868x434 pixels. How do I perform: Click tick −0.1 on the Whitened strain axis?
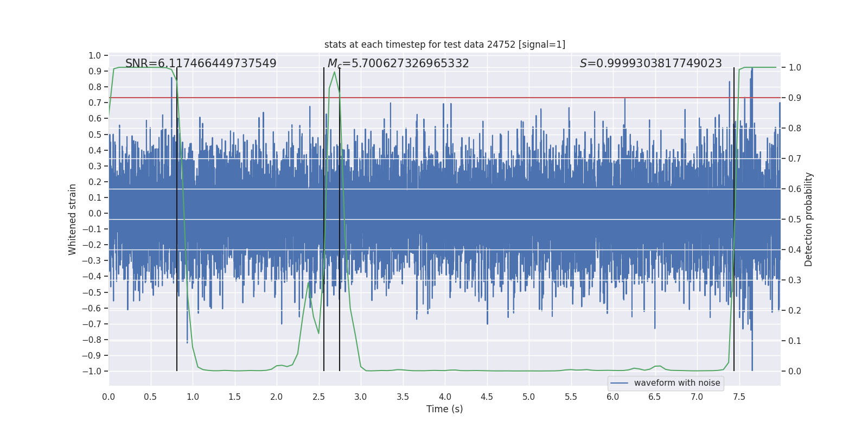pos(92,229)
